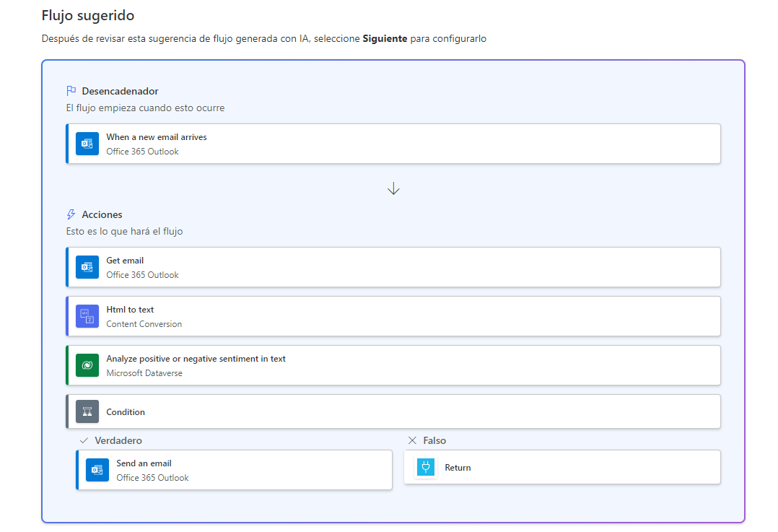778x532 pixels.
Task: Click the 'Flujo sugerido' heading
Action: 88,15
